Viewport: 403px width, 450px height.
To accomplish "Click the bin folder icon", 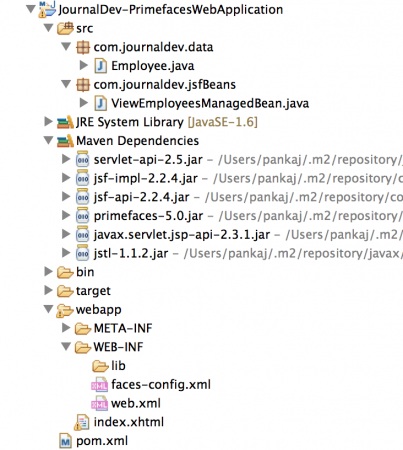I will [65, 272].
